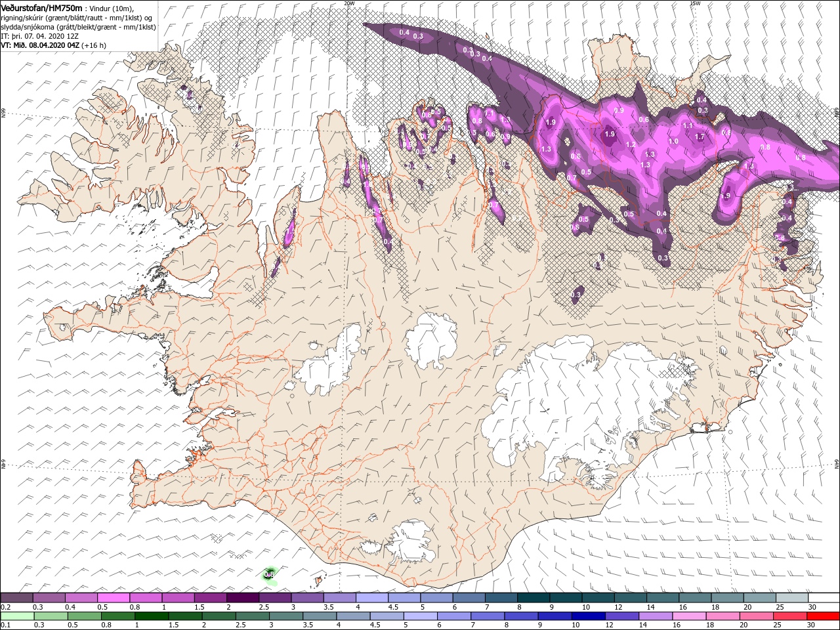The width and height of the screenshot is (840, 630).
Task: Pick snow legend swatch between 2 and 2.5
Action: 243,597
